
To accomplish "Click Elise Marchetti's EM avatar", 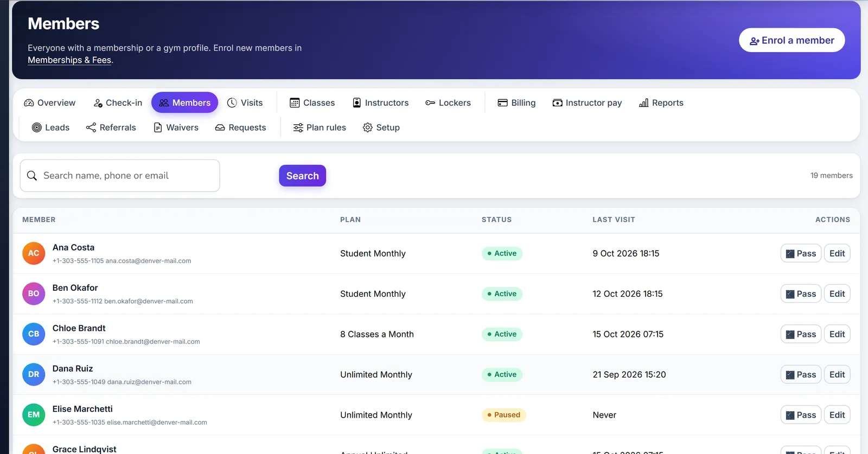I will pyautogui.click(x=34, y=415).
